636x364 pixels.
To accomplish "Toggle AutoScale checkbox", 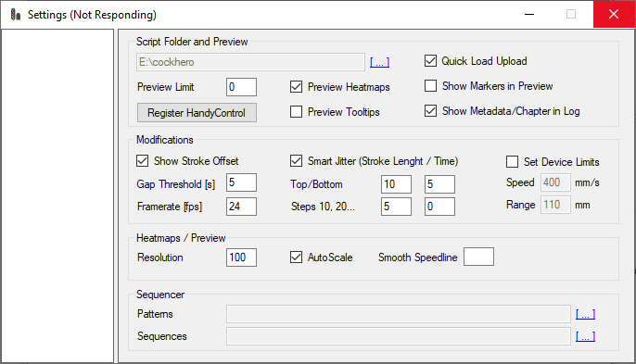I will click(x=296, y=257).
